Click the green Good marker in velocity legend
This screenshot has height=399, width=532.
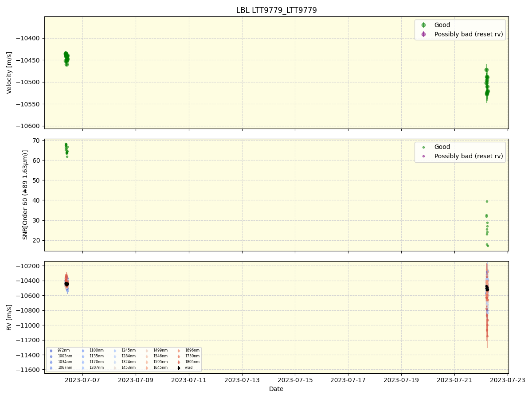pyautogui.click(x=423, y=25)
